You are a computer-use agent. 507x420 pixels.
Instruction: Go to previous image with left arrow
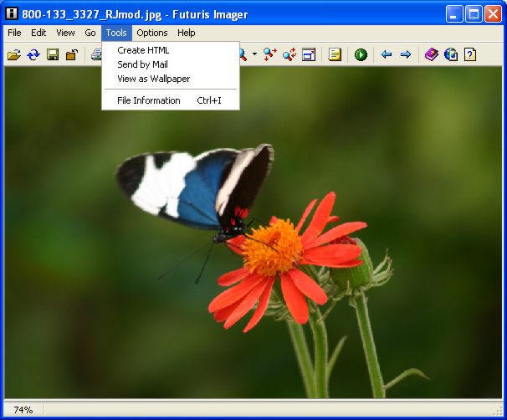[x=387, y=54]
